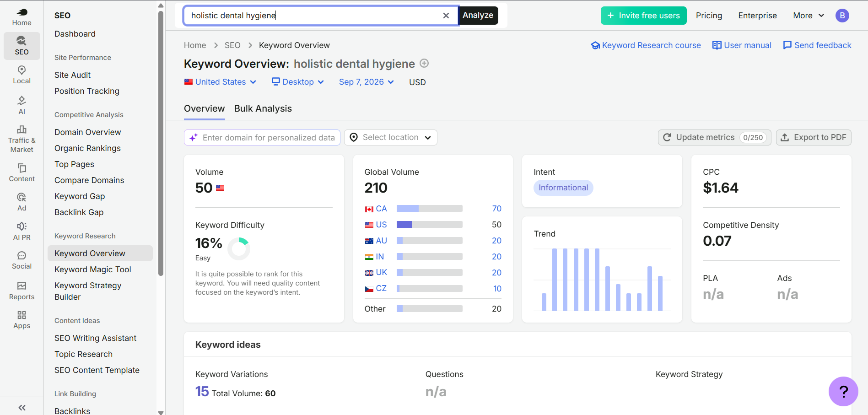Viewport: 868px width, 415px height.
Task: Open Keyword Magic Tool in the sidebar
Action: pos(93,269)
